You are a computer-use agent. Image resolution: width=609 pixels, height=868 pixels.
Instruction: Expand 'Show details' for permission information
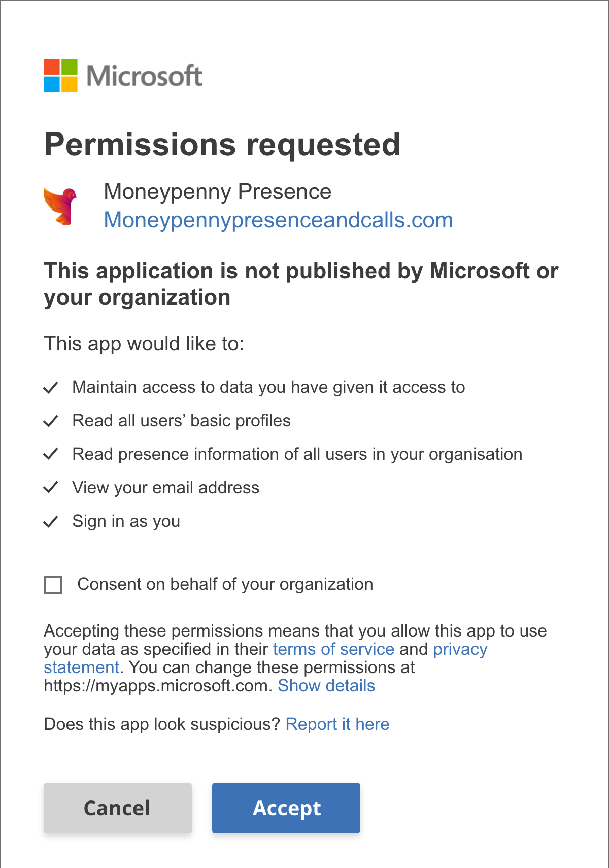[x=326, y=686]
